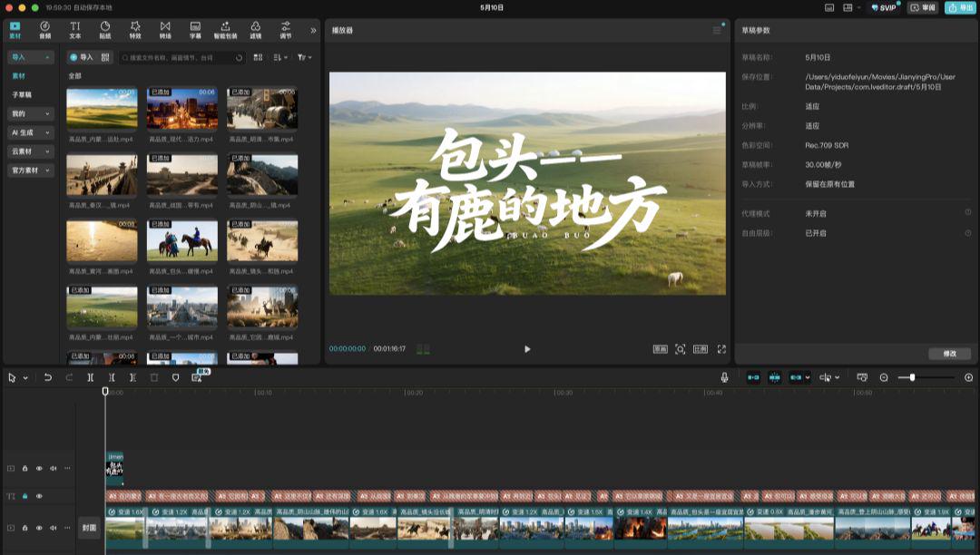Open the 滤镜 (Filters) panel
This screenshot has width=980, height=555.
pyautogui.click(x=256, y=30)
